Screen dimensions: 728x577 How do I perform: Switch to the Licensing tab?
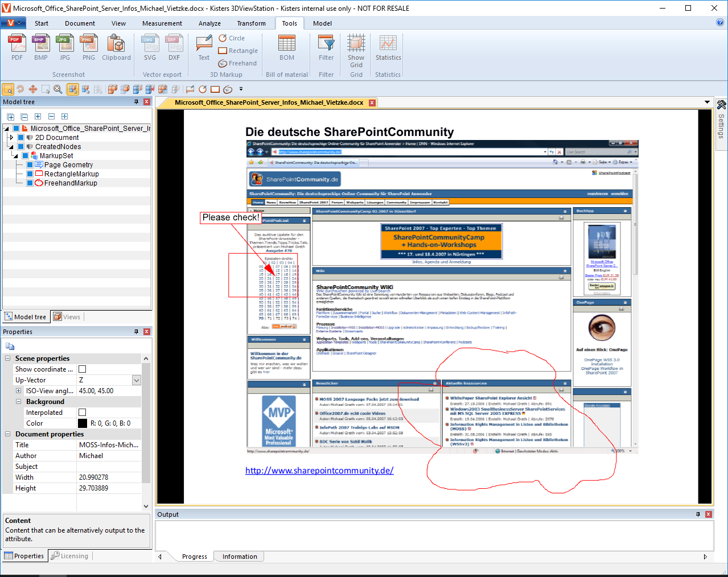(x=69, y=556)
